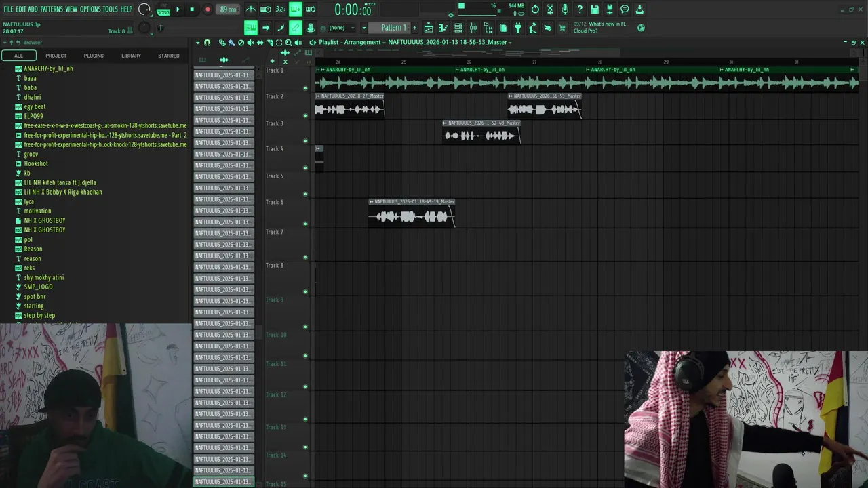The image size is (868, 488).
Task: Adjust the main volume knob
Action: click(x=144, y=9)
